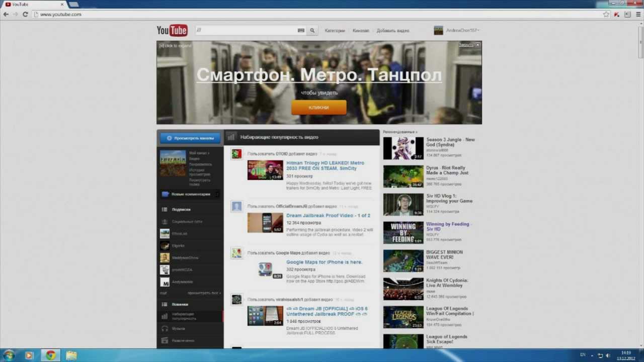
Task: Open Season 3 Jungle New God thumbnail
Action: tap(404, 148)
